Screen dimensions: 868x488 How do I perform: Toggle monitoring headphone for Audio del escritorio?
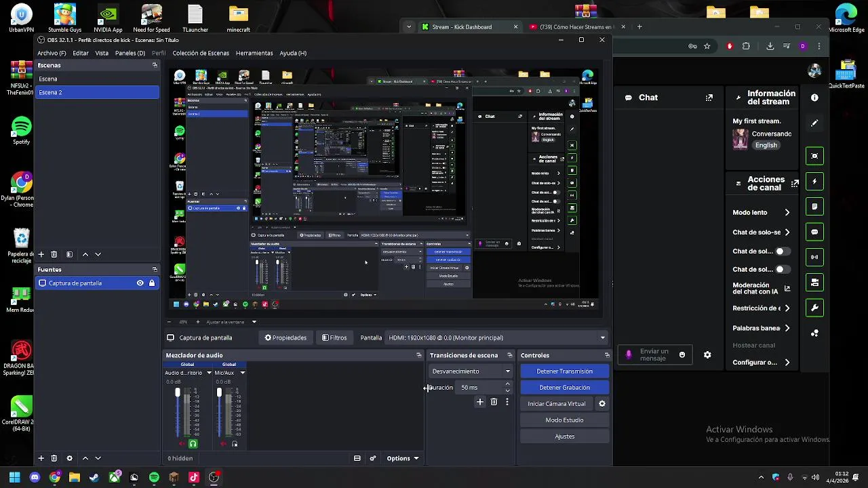(x=193, y=444)
